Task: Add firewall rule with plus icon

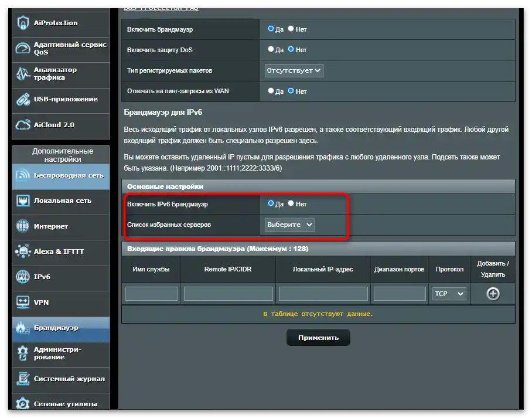Action: pyautogui.click(x=493, y=294)
